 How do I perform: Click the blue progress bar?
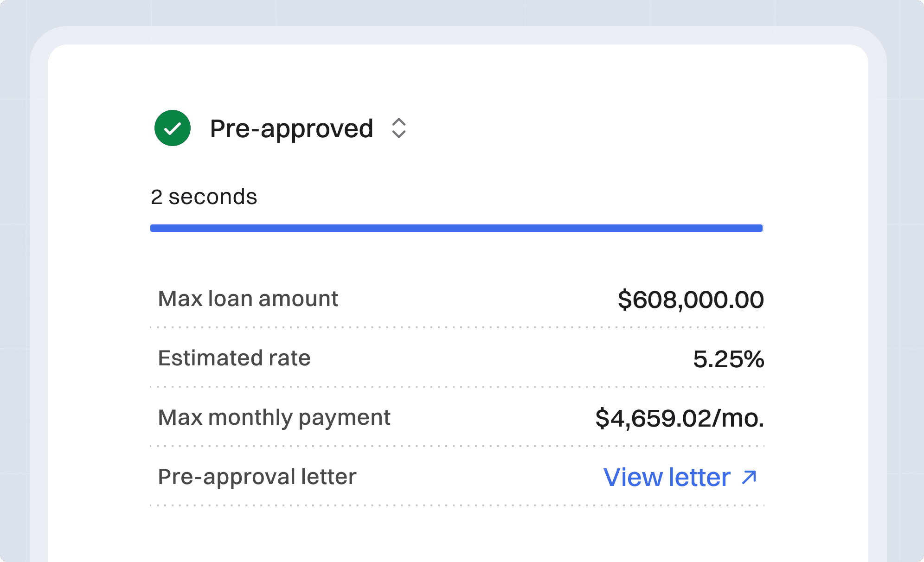point(456,227)
